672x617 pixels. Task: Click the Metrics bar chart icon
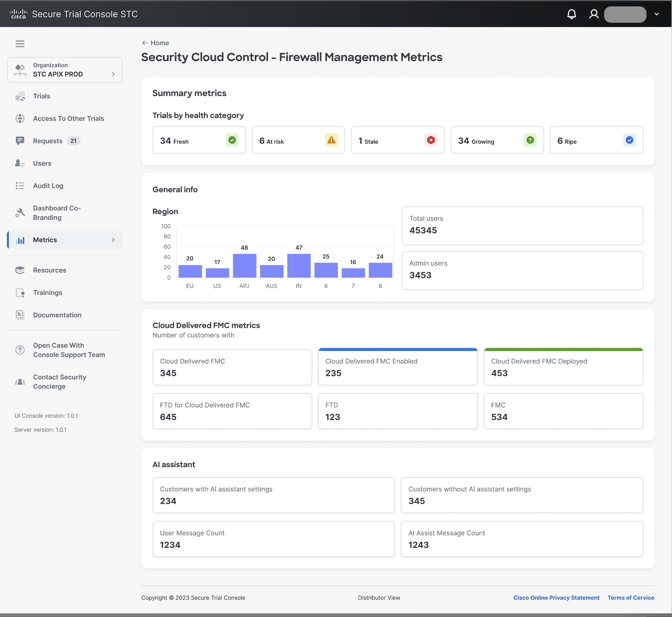[x=20, y=240]
